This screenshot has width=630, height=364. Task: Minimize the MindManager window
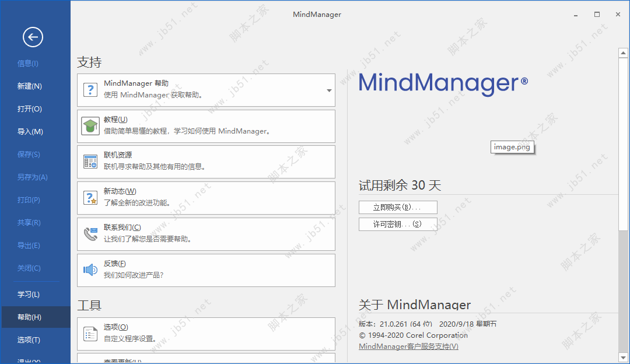tap(576, 15)
